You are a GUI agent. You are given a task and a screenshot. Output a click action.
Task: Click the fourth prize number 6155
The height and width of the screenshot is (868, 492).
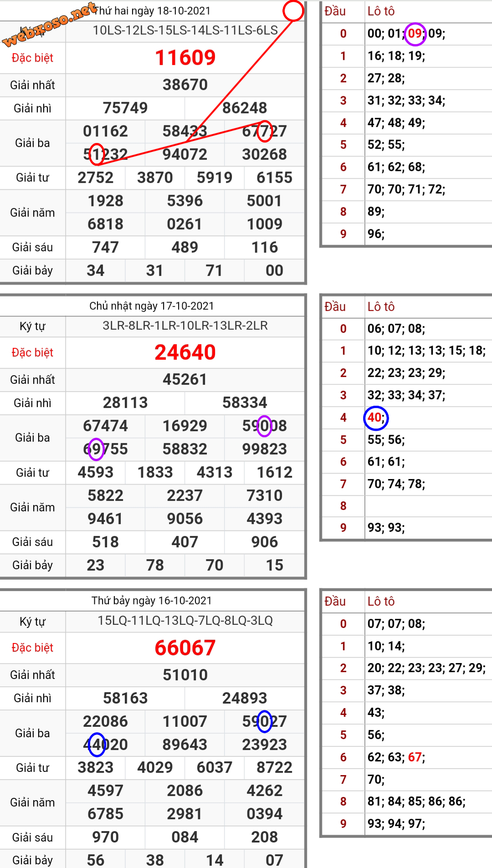[274, 178]
